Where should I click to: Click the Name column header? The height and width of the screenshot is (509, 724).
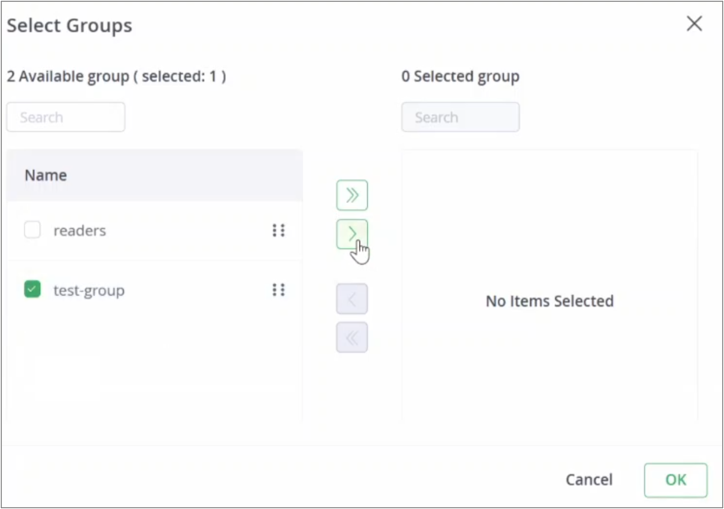[46, 175]
